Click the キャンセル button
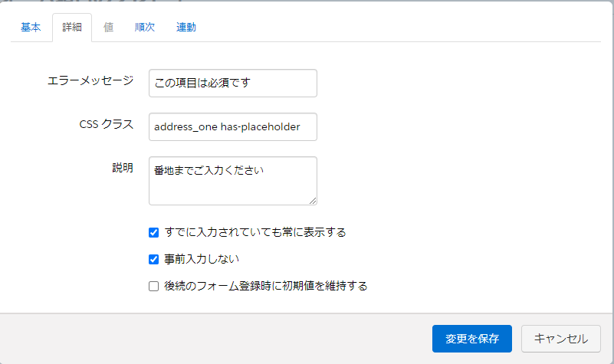The width and height of the screenshot is (614, 364). pos(560,338)
